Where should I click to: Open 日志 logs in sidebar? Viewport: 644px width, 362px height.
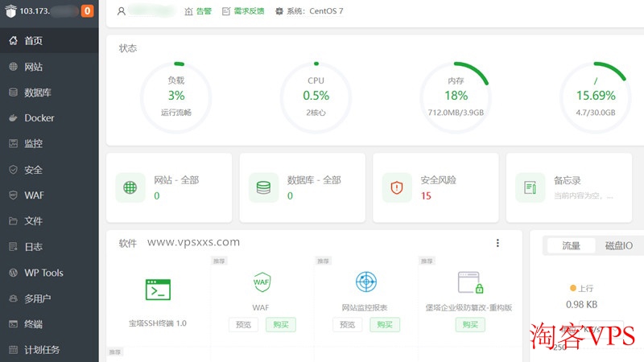point(49,247)
